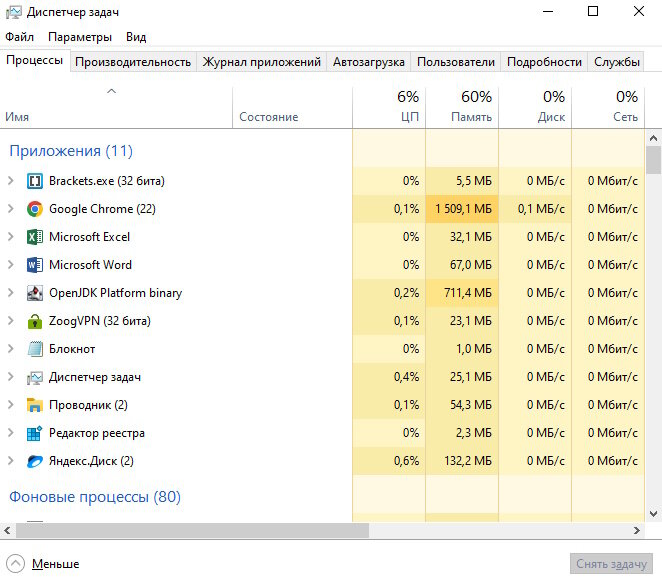The width and height of the screenshot is (662, 583).
Task: Click the Microsoft Excel icon
Action: pyautogui.click(x=35, y=237)
